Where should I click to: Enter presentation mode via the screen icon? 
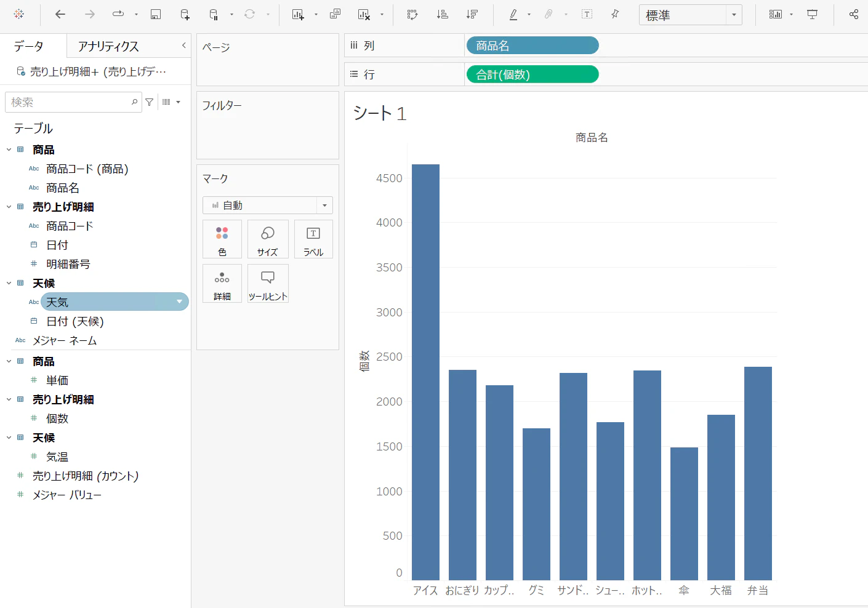pyautogui.click(x=813, y=14)
